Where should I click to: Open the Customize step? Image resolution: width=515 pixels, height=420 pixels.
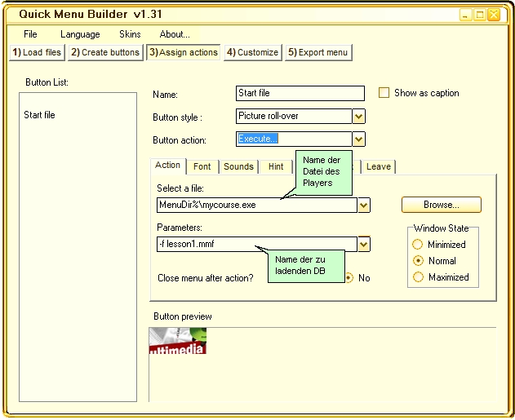click(253, 52)
